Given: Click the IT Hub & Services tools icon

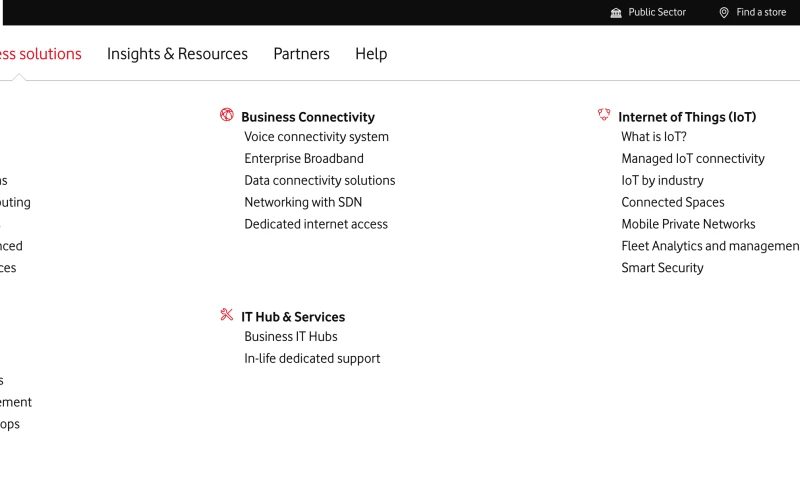Looking at the screenshot, I should click(x=227, y=315).
